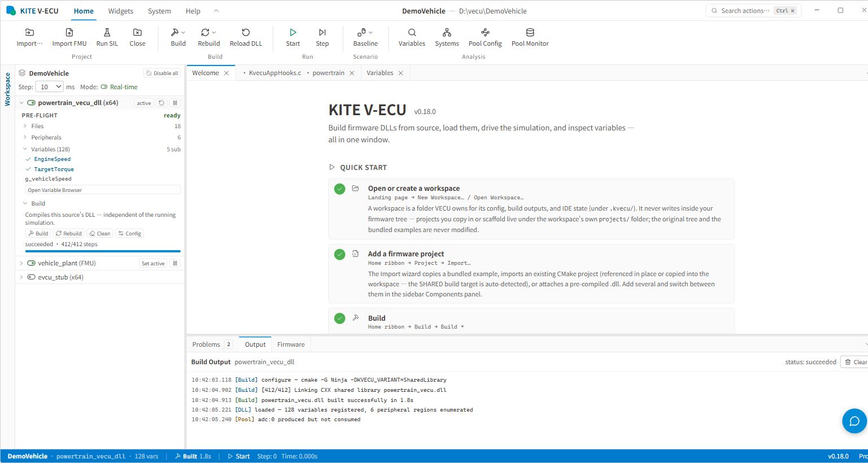Image resolution: width=868 pixels, height=463 pixels.
Task: Set vehicle_plant as active
Action: tap(153, 263)
